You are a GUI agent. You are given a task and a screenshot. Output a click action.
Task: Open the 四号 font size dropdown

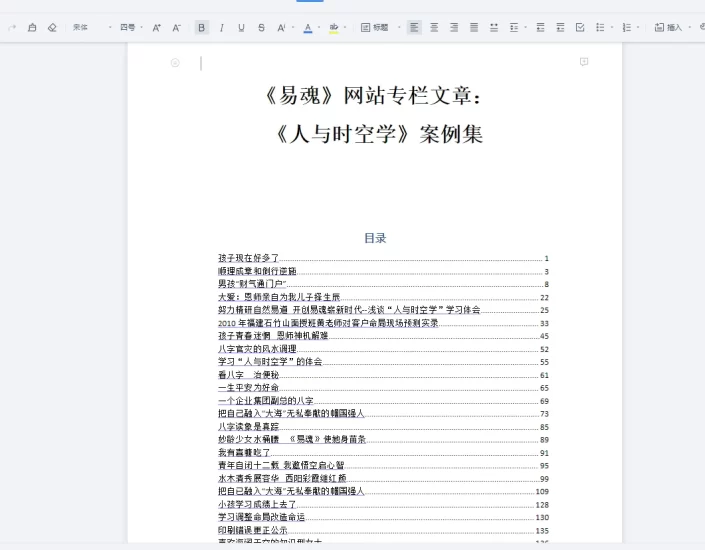coord(130,28)
